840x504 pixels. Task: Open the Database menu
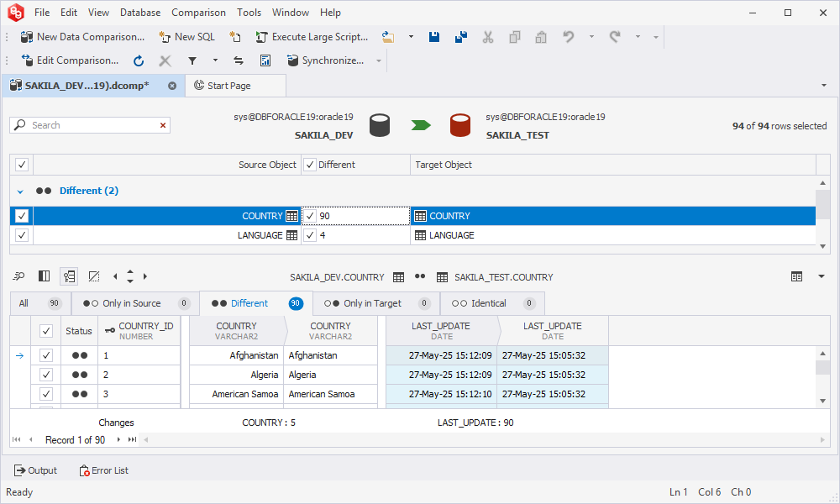139,13
